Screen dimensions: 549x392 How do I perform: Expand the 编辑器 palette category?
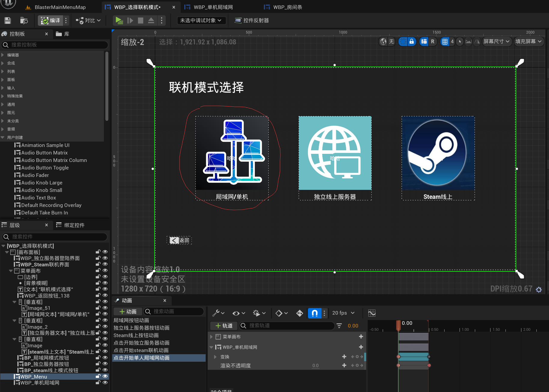[3, 55]
